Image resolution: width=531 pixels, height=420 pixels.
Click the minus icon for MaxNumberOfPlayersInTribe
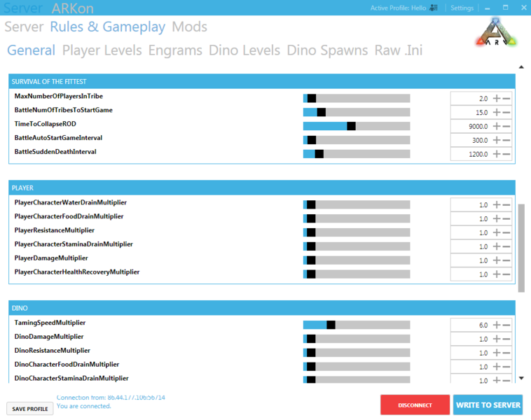pyautogui.click(x=506, y=99)
